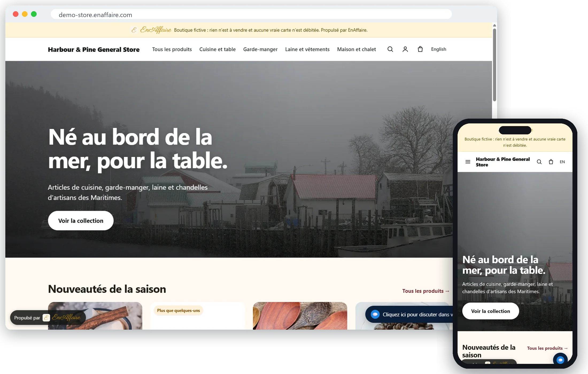
Task: Close the browser window with red button
Action: (x=16, y=14)
